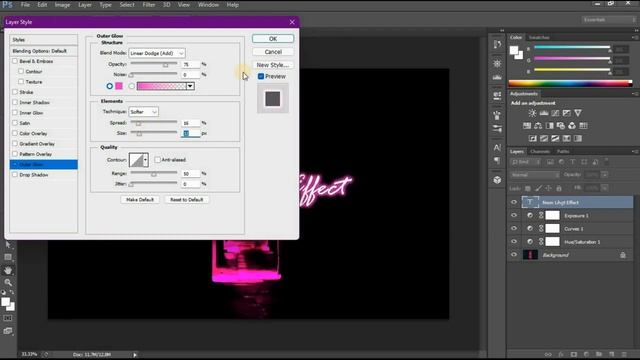
Task: Enable Stroke style checkbox
Action: click(15, 92)
